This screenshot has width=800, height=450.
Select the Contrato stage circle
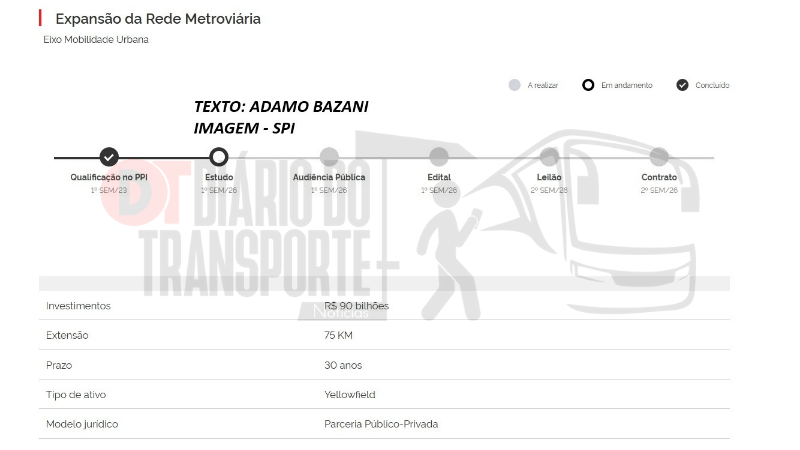pyautogui.click(x=658, y=156)
